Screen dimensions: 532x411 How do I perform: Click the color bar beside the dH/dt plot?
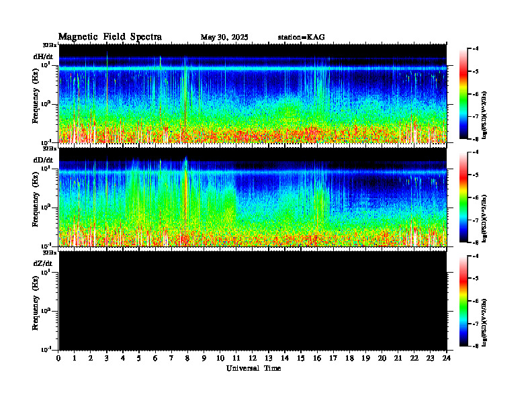coord(463,94)
